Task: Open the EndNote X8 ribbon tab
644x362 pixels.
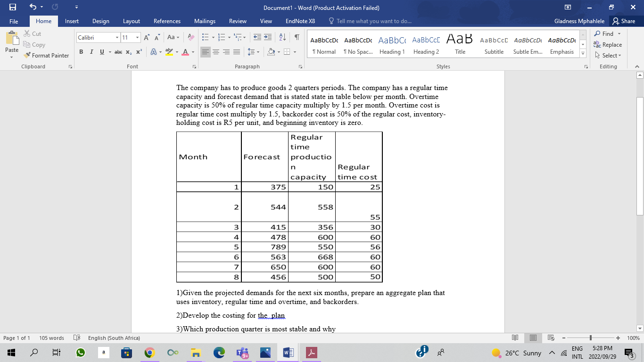Action: [x=300, y=21]
